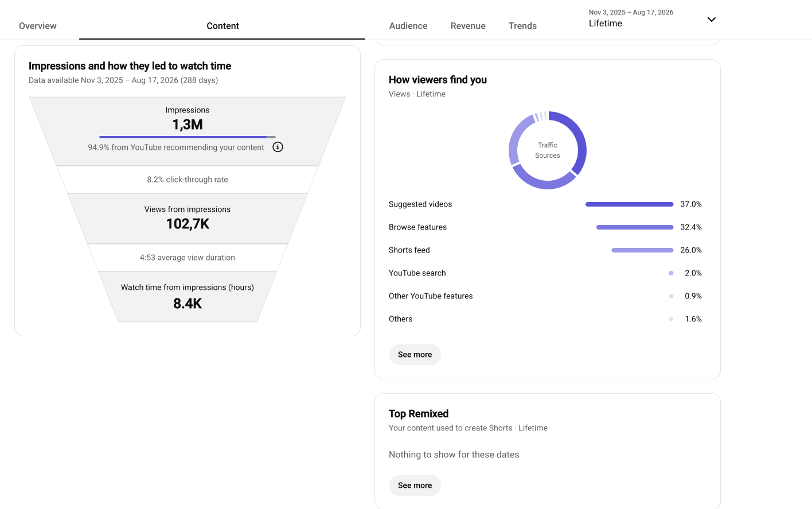Click the Traffic Sources donut chart
The width and height of the screenshot is (812, 509).
[548, 150]
